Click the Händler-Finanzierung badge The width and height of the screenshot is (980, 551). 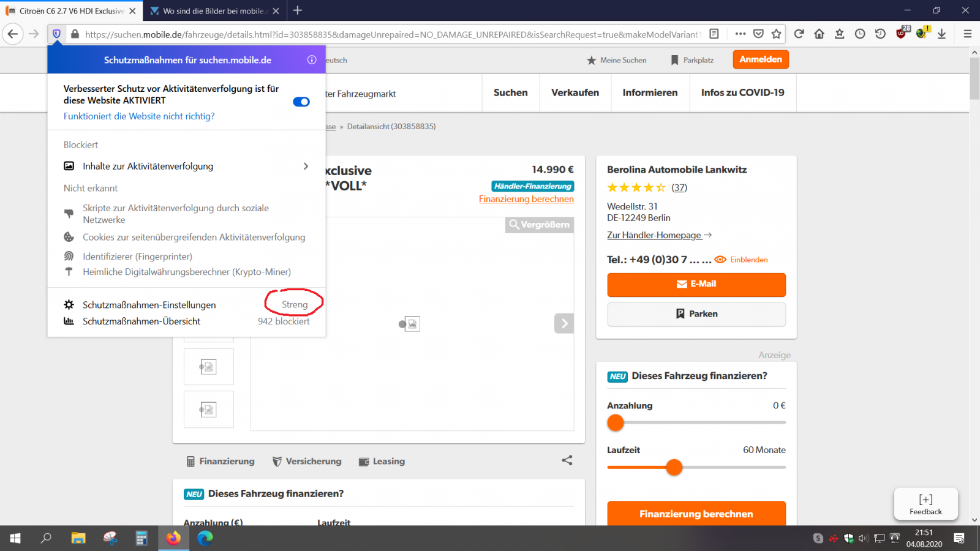[x=533, y=186]
